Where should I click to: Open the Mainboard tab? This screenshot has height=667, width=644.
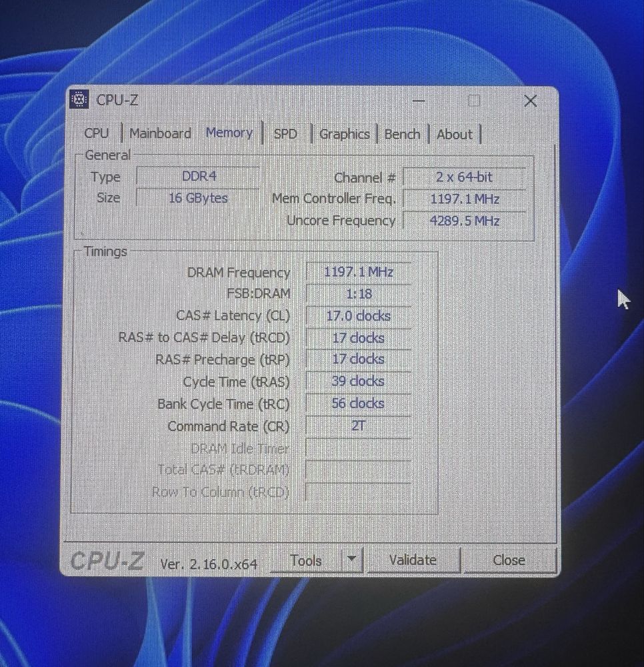click(x=160, y=133)
